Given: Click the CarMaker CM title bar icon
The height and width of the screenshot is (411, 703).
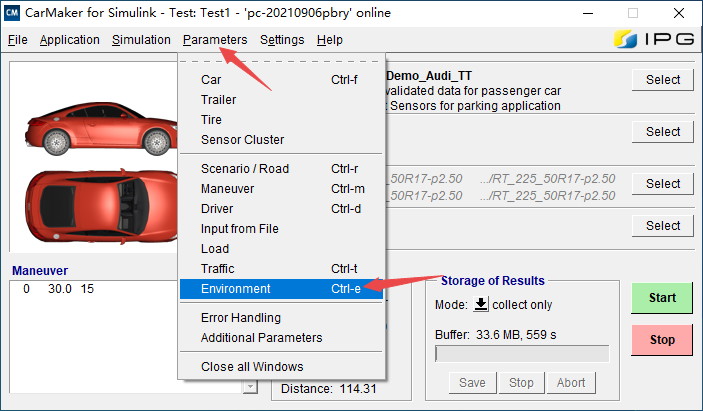Looking at the screenshot, I should (x=12, y=13).
